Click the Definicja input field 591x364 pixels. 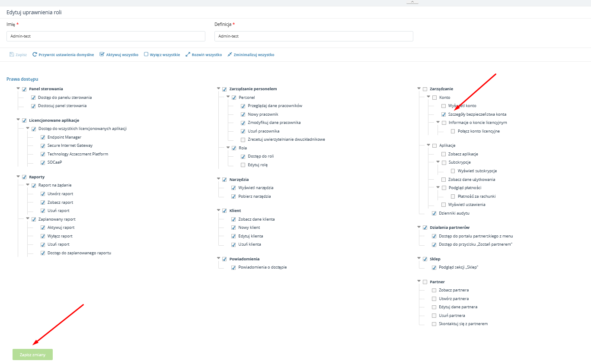314,36
